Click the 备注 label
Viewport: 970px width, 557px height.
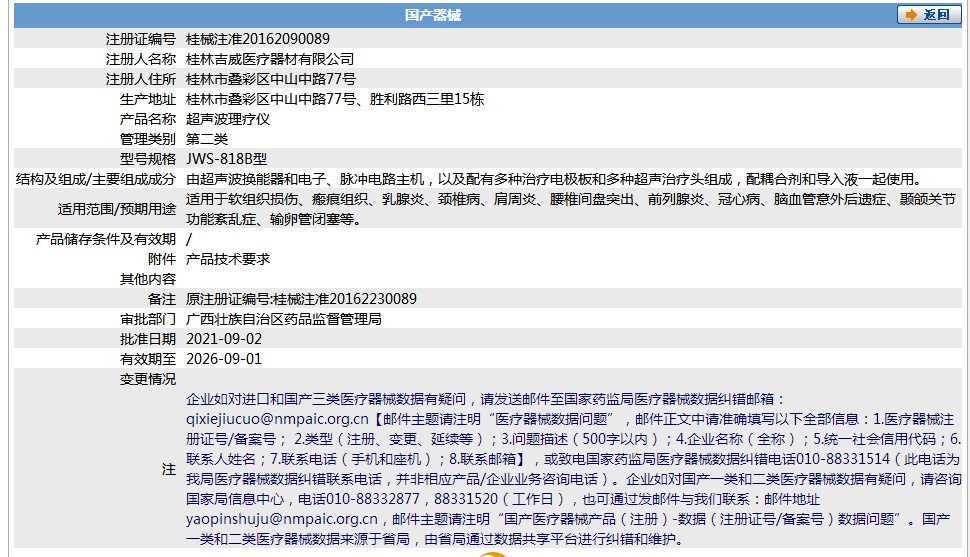coord(162,299)
